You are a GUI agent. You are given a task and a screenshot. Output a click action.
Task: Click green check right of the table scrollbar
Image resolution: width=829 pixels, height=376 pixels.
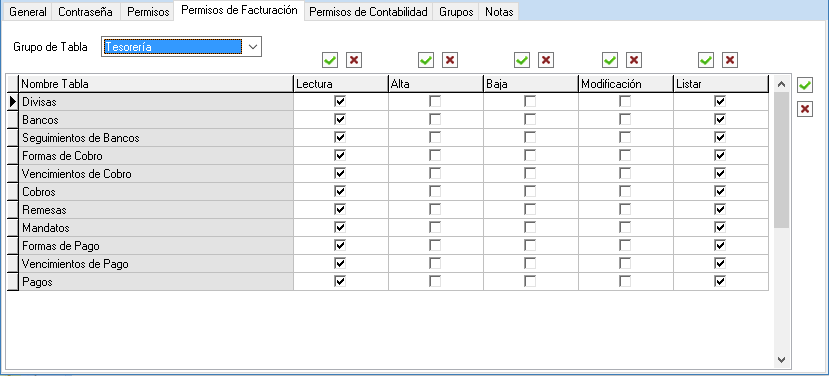tap(805, 85)
